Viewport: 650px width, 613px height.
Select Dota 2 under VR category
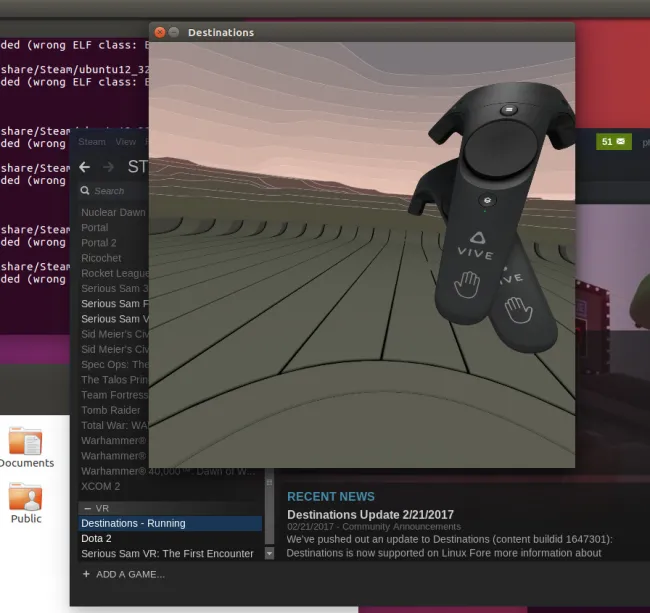96,538
